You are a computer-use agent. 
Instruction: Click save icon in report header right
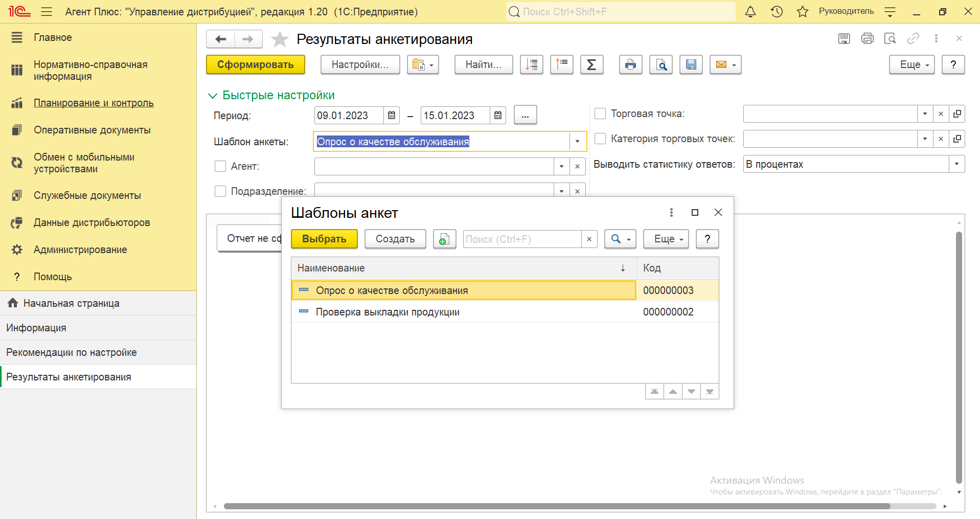pyautogui.click(x=844, y=38)
